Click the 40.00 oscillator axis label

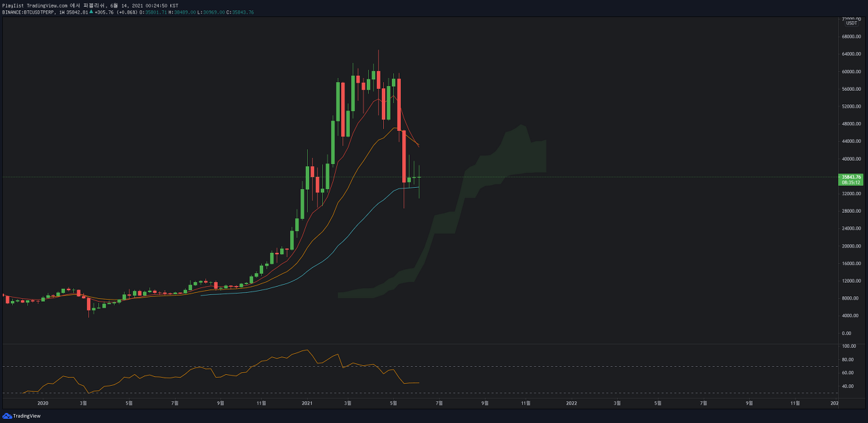(849, 386)
